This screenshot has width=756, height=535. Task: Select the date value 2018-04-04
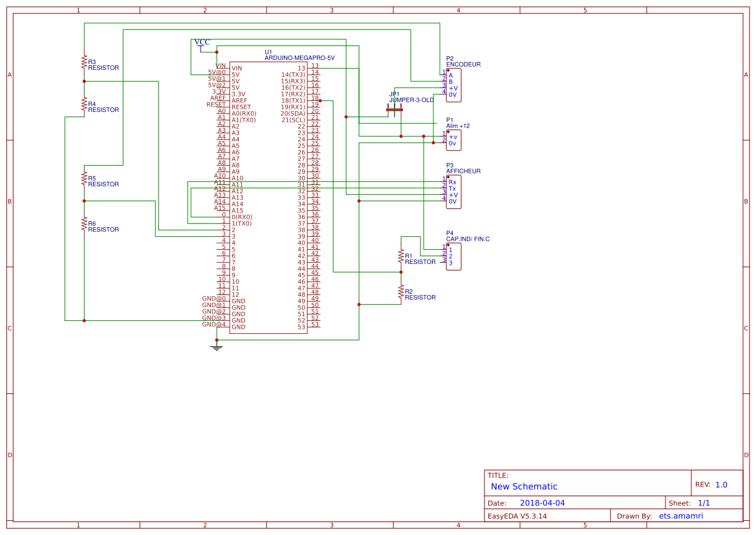(543, 503)
